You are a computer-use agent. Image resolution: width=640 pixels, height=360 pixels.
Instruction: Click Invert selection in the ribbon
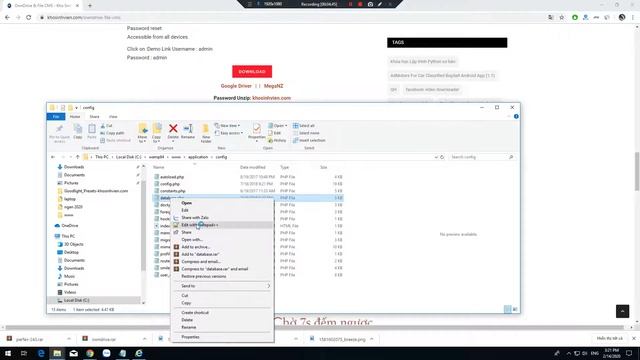(x=309, y=140)
